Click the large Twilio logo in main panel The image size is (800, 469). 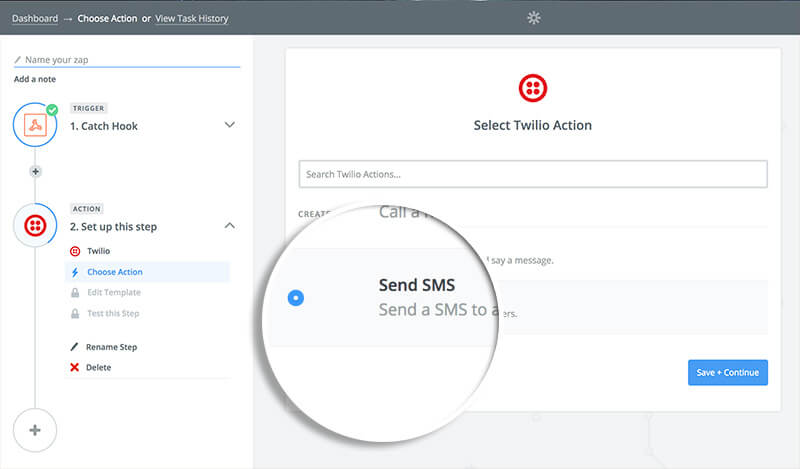(x=533, y=88)
